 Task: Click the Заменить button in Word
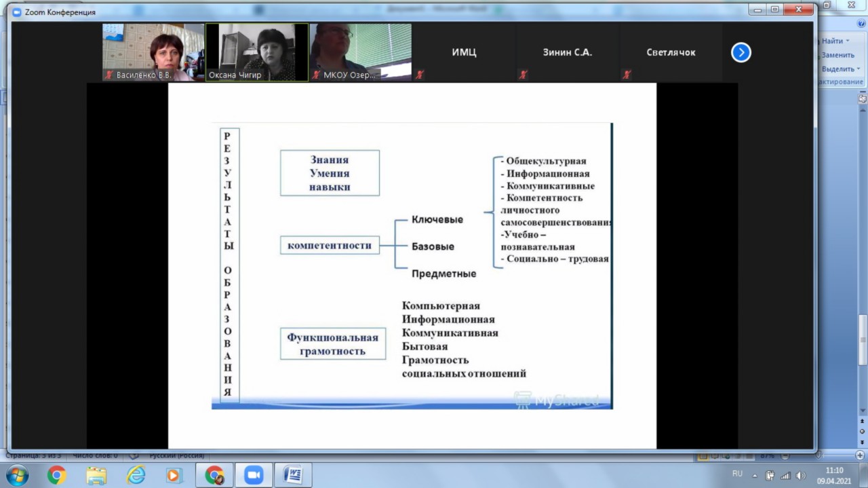(838, 55)
